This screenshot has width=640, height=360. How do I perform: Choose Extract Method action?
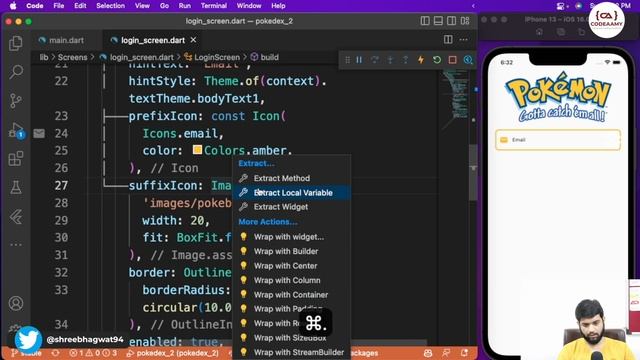click(291, 178)
